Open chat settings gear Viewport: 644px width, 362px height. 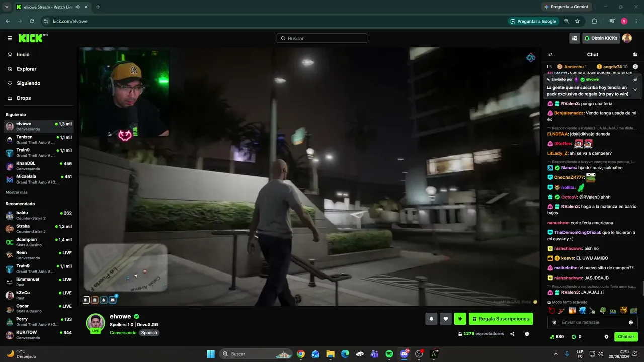pos(606,337)
